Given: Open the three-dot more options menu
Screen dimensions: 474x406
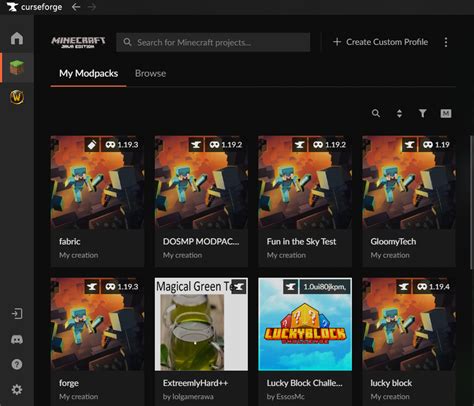Looking at the screenshot, I should 446,42.
